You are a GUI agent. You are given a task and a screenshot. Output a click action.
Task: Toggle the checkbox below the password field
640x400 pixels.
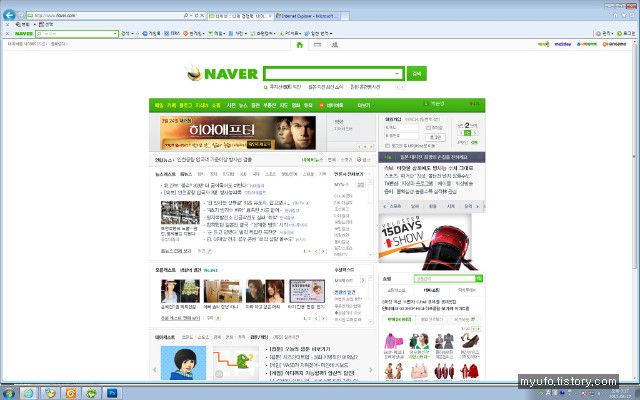pyautogui.click(x=387, y=145)
